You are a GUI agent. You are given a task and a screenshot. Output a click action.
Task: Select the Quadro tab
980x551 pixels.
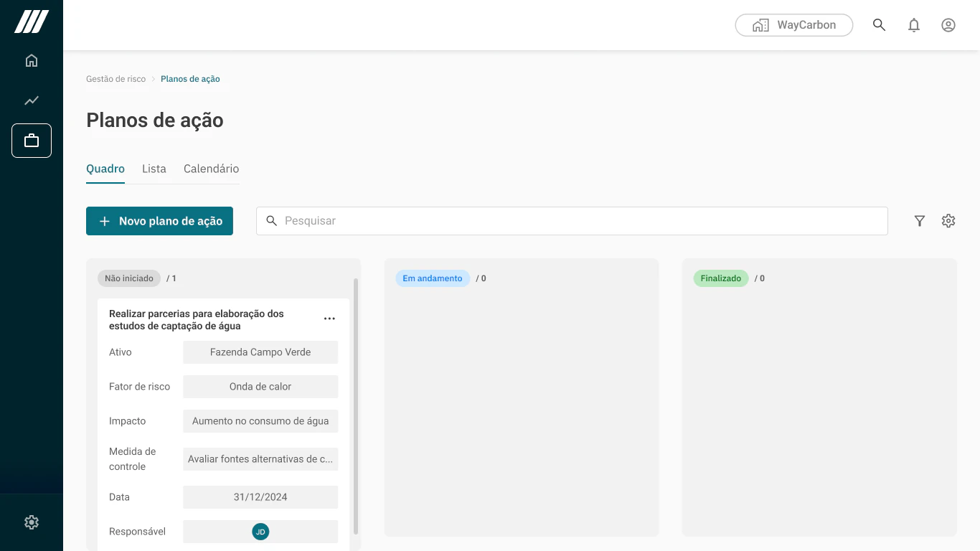click(105, 169)
